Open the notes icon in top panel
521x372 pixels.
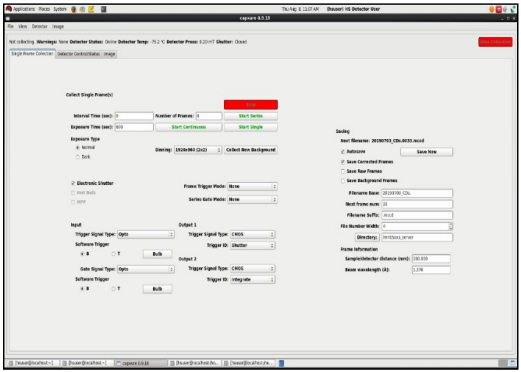91,9
